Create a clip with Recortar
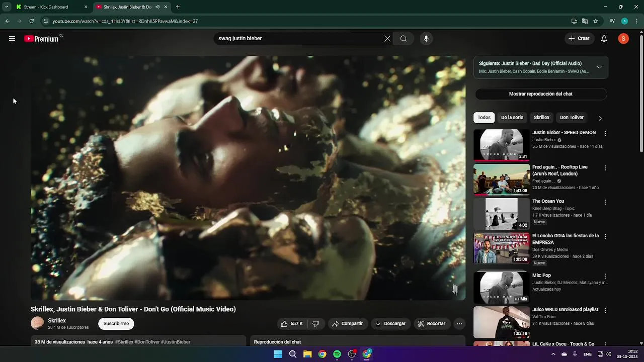The height and width of the screenshot is (362, 644). tap(432, 324)
